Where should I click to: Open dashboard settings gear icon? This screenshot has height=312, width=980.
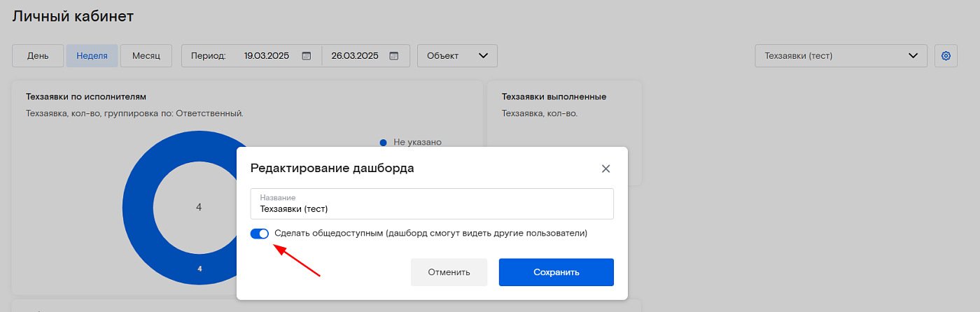(946, 56)
